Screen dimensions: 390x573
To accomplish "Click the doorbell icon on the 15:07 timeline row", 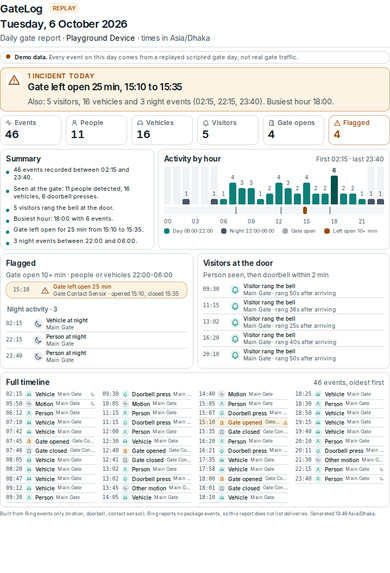I will point(222,413).
